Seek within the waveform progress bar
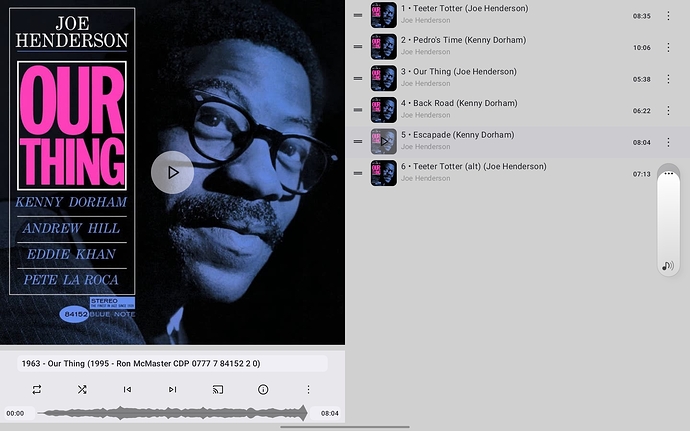 (172, 413)
